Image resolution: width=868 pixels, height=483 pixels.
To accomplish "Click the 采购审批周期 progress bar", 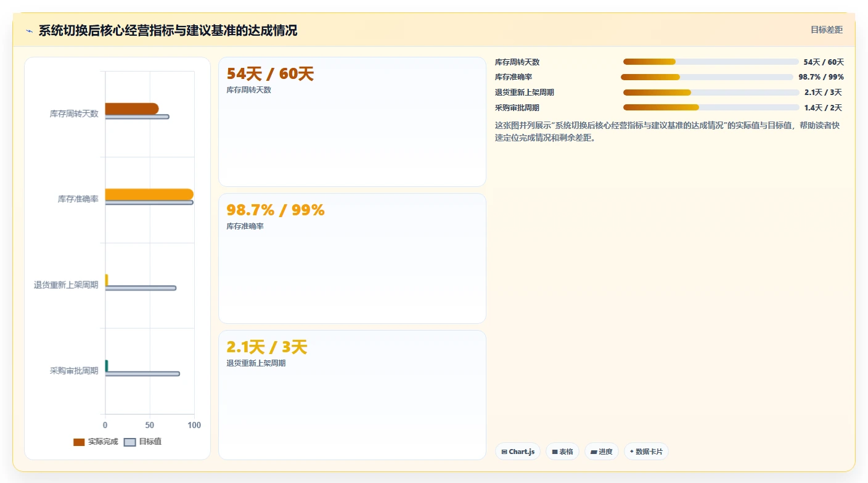I will 711,107.
